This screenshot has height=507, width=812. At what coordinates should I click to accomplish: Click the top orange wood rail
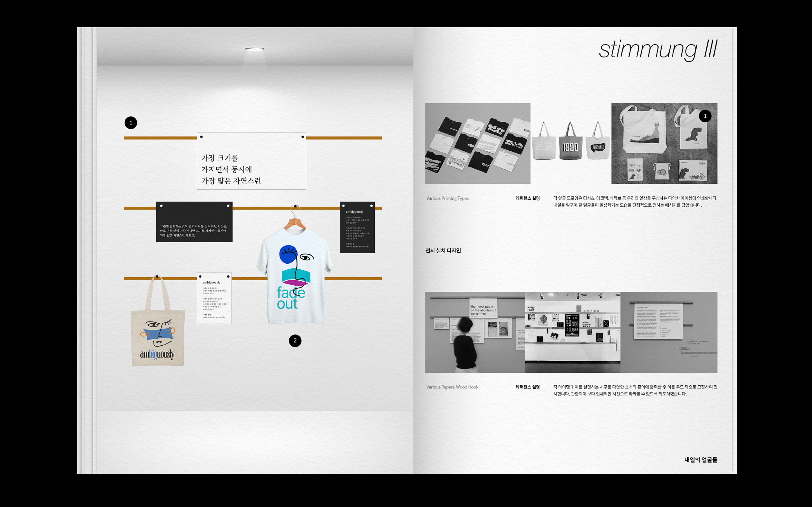(160, 138)
